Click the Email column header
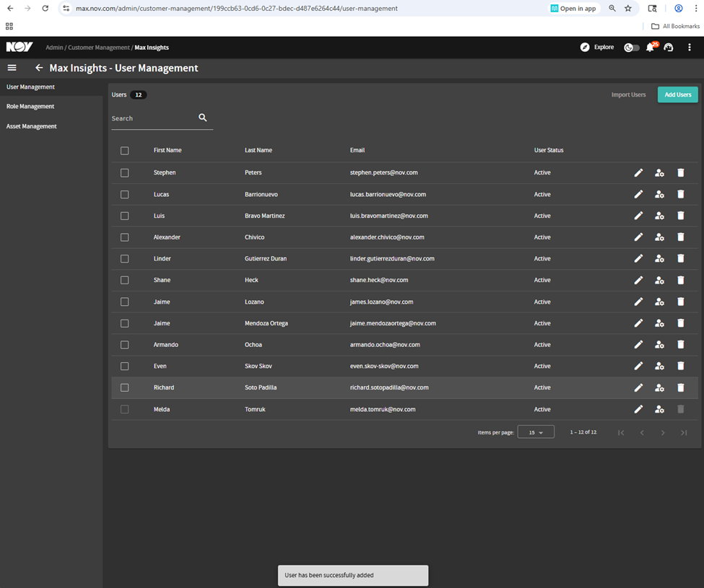704x588 pixels. point(357,150)
